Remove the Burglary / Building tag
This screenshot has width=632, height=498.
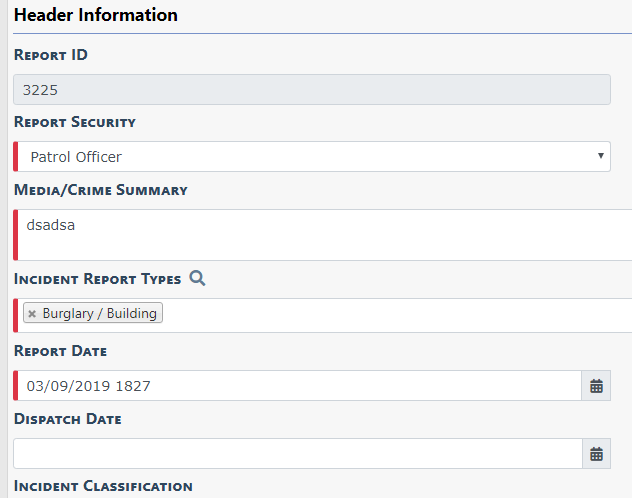point(32,314)
